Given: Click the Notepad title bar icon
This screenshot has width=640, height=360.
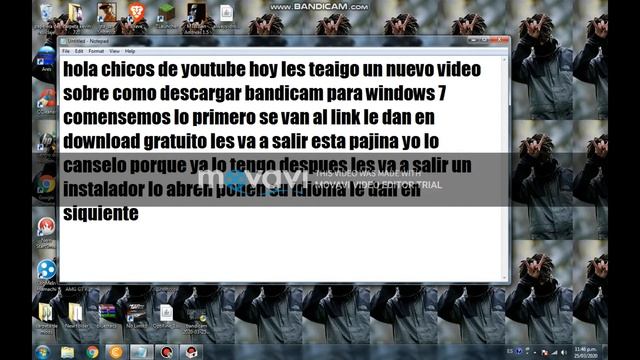Looking at the screenshot, I should click(63, 41).
